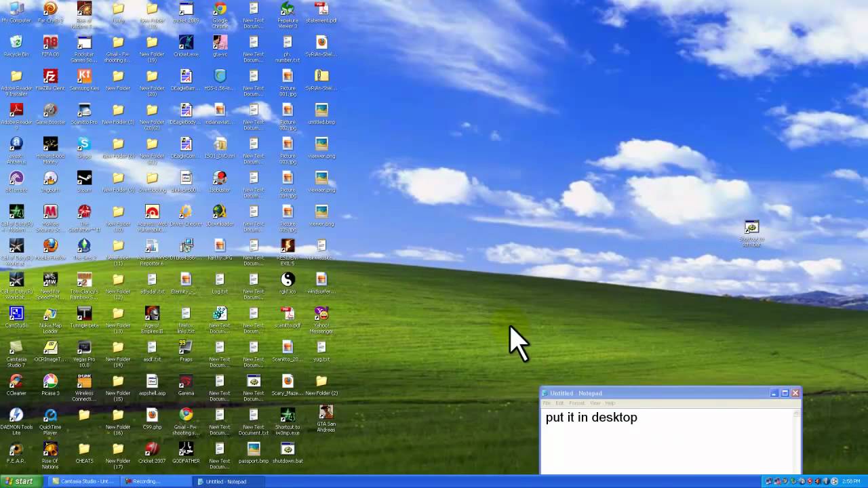The width and height of the screenshot is (868, 488).
Task: Select the Fraps shortcut icon
Action: pos(186,352)
